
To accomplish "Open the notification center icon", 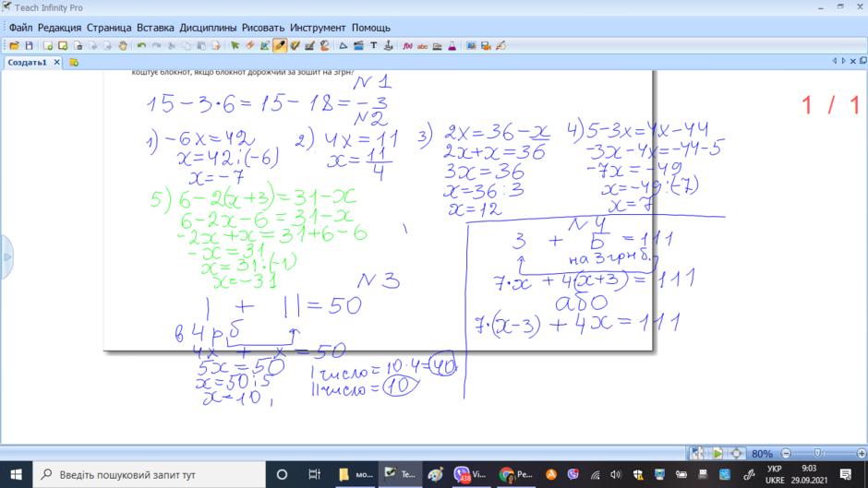I will pyautogui.click(x=845, y=474).
